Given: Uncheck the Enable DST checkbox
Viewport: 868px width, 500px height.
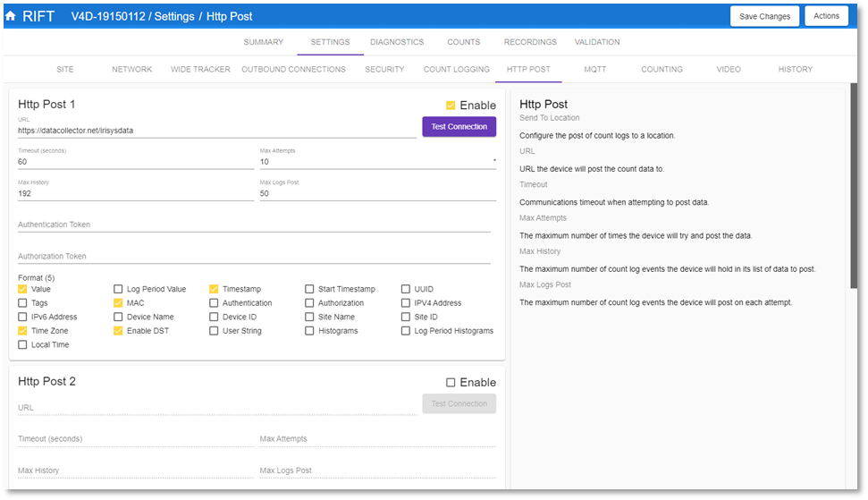Looking at the screenshot, I should tap(118, 331).
